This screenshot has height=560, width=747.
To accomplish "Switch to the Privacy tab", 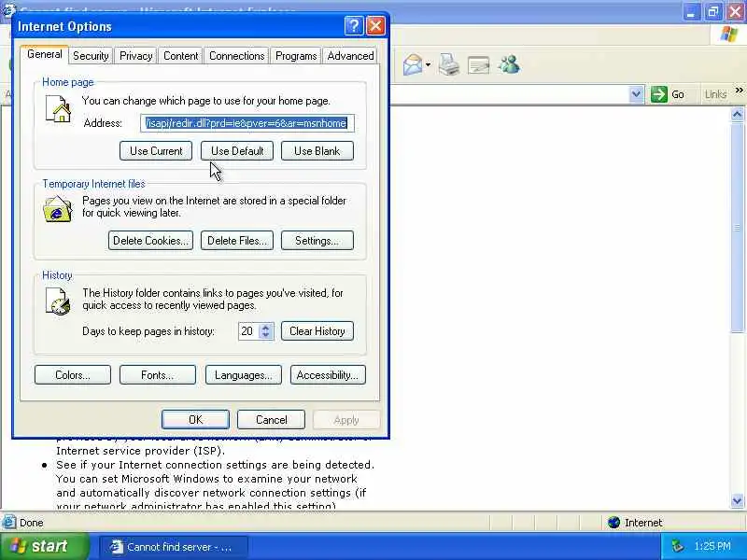I will (135, 56).
